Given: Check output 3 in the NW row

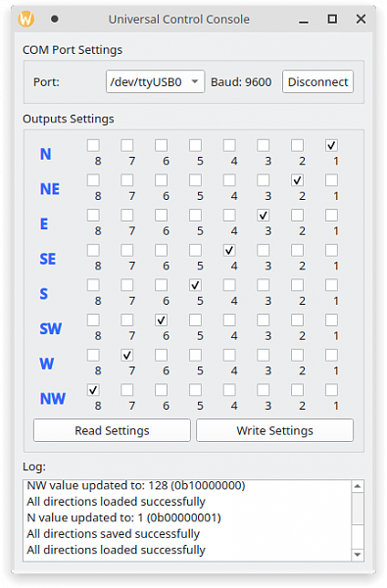Looking at the screenshot, I should (x=264, y=390).
